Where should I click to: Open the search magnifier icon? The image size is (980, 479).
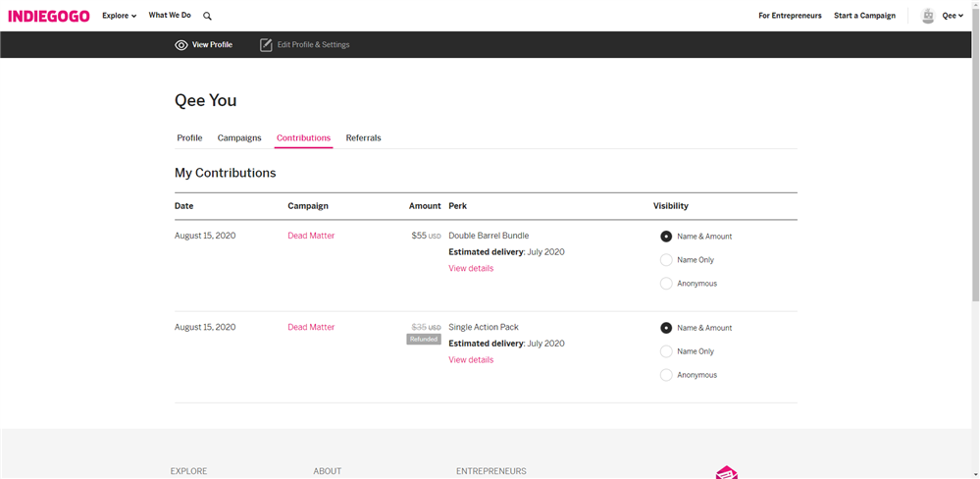click(208, 17)
